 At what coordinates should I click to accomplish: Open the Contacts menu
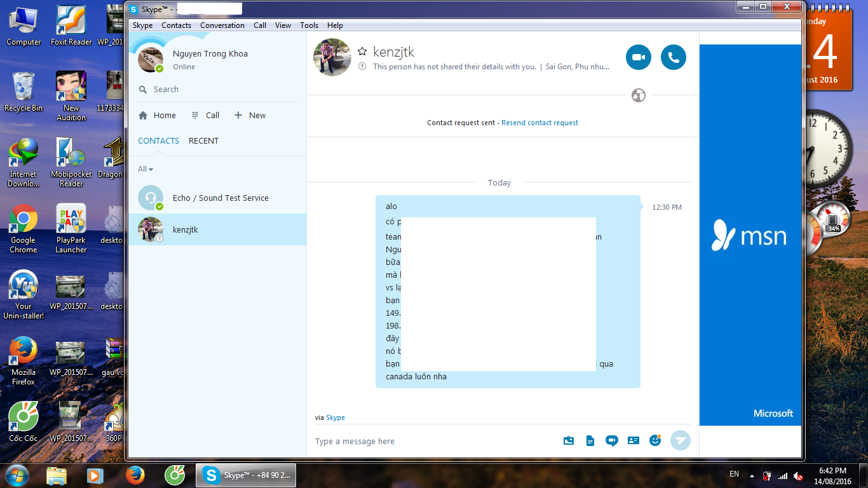pos(176,25)
